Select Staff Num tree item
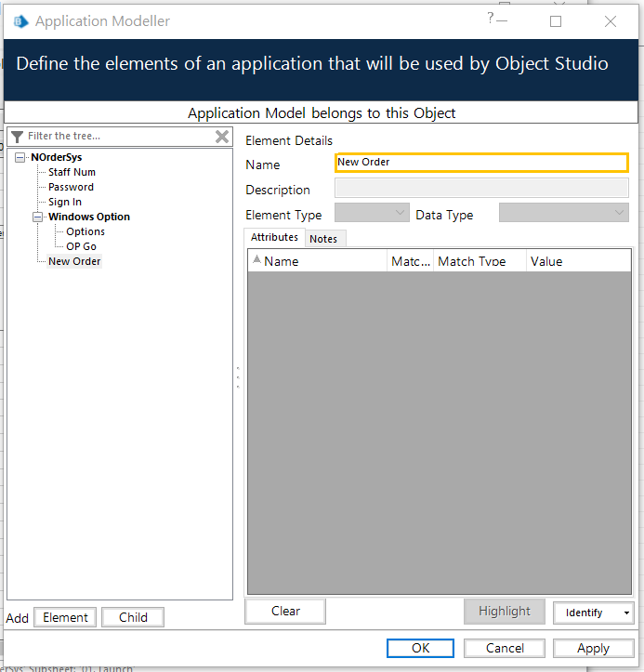This screenshot has height=672, width=644. pos(72,172)
